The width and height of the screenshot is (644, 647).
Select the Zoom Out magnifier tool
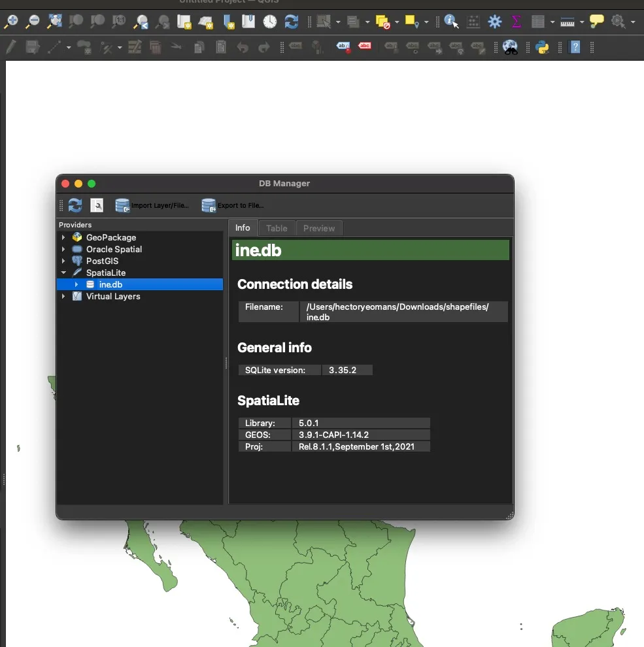click(32, 22)
